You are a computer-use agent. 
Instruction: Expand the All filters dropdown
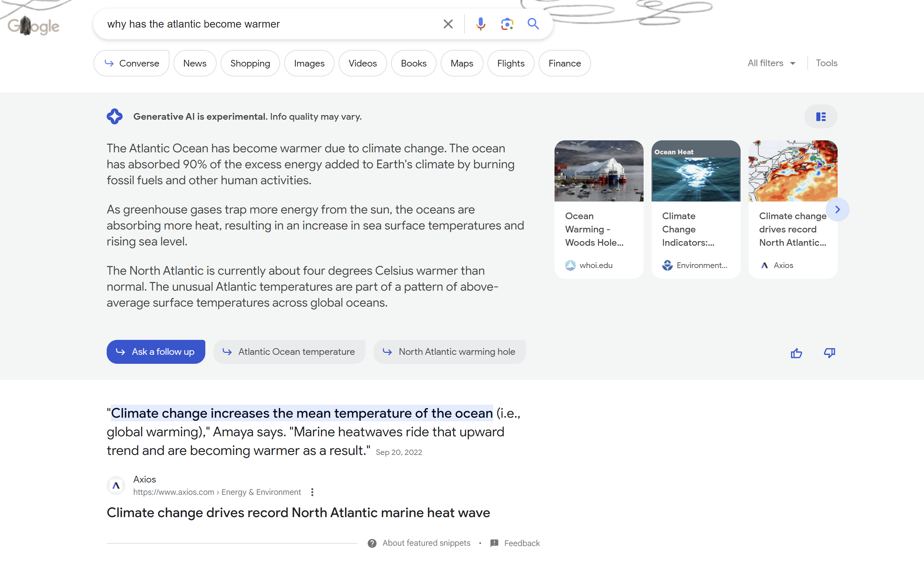tap(771, 63)
